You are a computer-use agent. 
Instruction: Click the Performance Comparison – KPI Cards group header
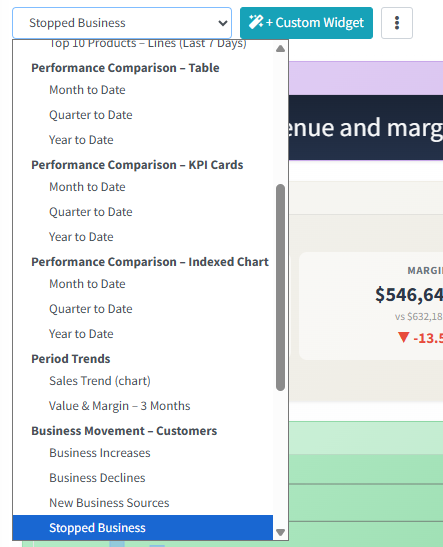[x=137, y=165]
